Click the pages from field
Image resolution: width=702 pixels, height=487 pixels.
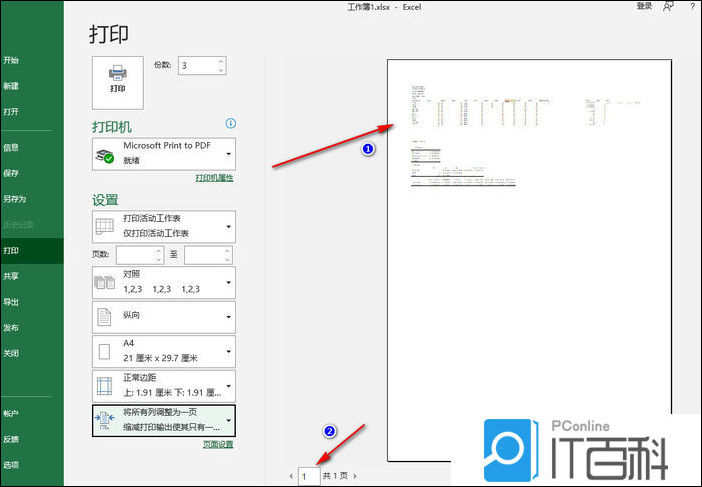tap(136, 255)
